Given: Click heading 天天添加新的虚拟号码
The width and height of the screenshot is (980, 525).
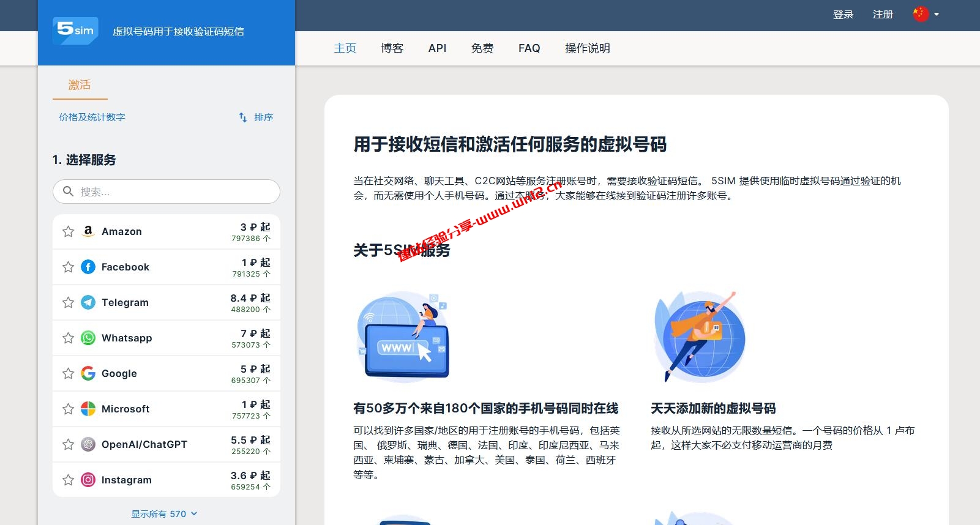Looking at the screenshot, I should [x=713, y=408].
